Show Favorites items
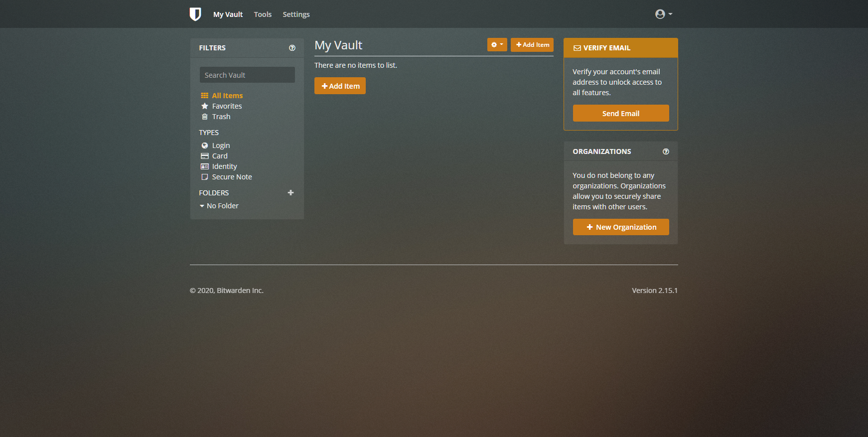The width and height of the screenshot is (868, 437). pyautogui.click(x=227, y=106)
